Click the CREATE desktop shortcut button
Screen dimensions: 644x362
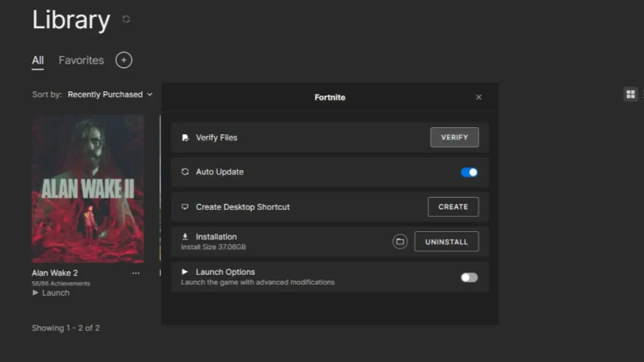point(453,206)
